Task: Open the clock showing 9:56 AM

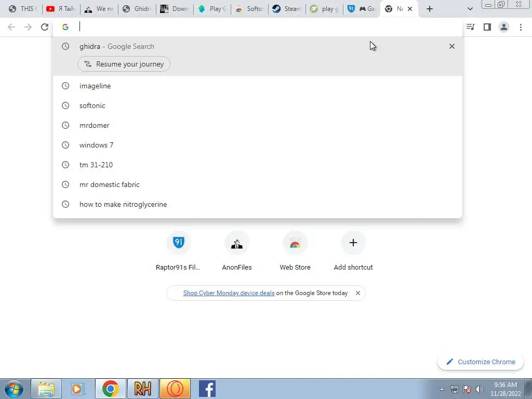Action: (506, 389)
